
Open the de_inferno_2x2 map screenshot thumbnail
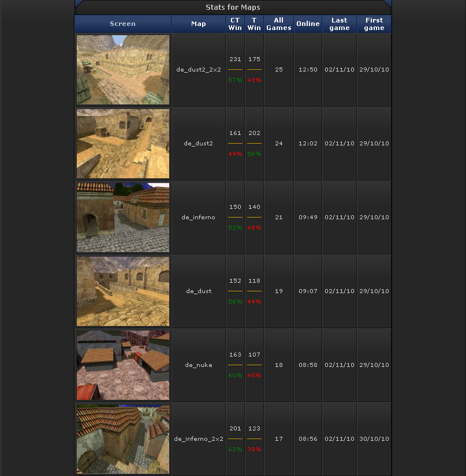point(123,439)
